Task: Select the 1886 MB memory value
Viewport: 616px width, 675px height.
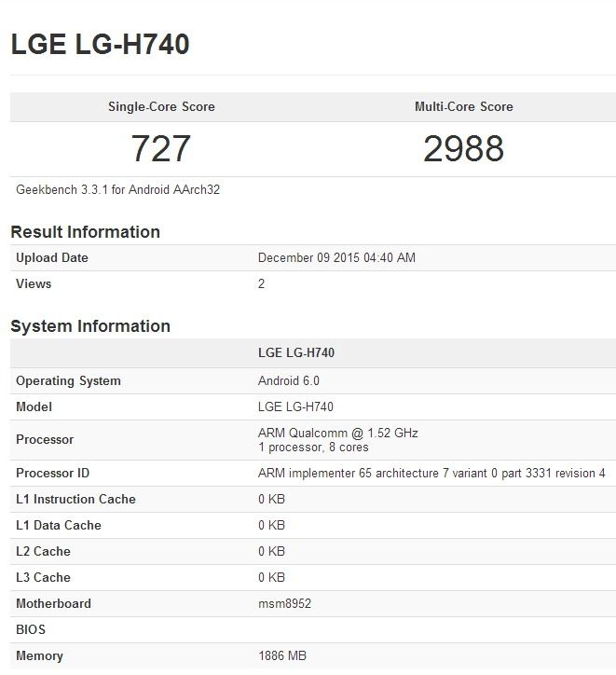Action: pos(282,655)
